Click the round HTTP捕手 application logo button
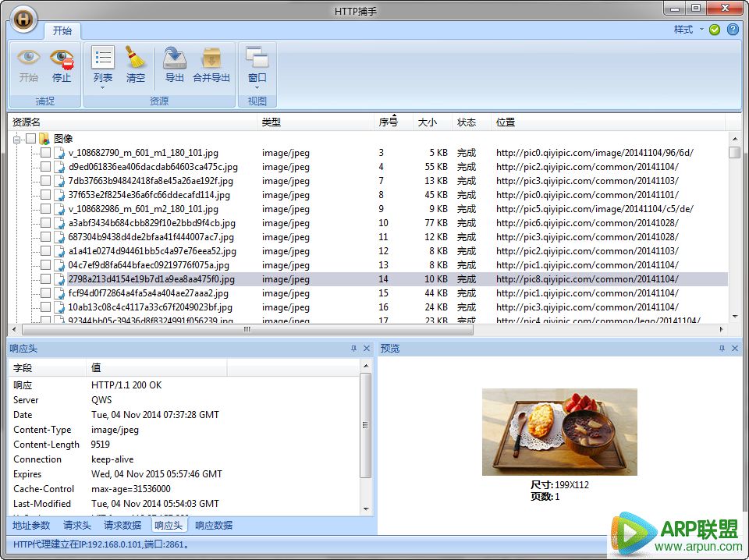The height and width of the screenshot is (560, 749). click(24, 19)
